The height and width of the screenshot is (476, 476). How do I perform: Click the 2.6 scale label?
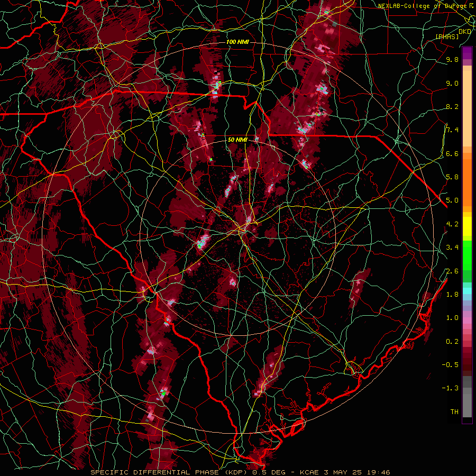tap(452, 271)
